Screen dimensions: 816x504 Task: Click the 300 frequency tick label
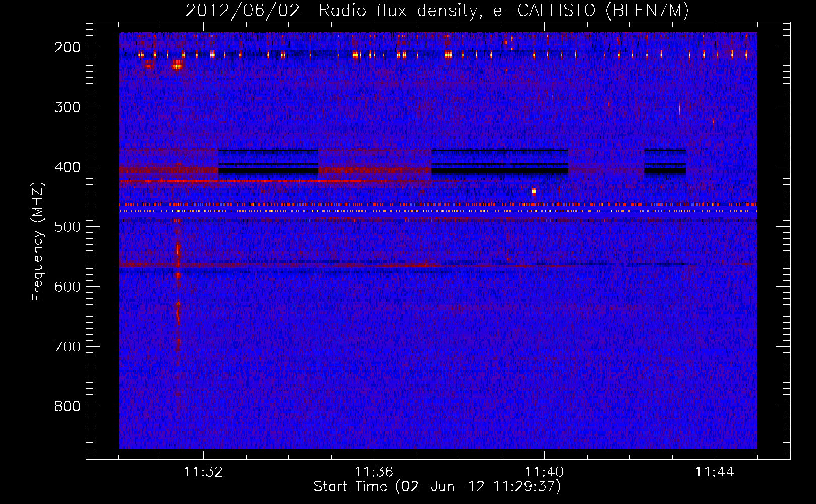coord(68,107)
